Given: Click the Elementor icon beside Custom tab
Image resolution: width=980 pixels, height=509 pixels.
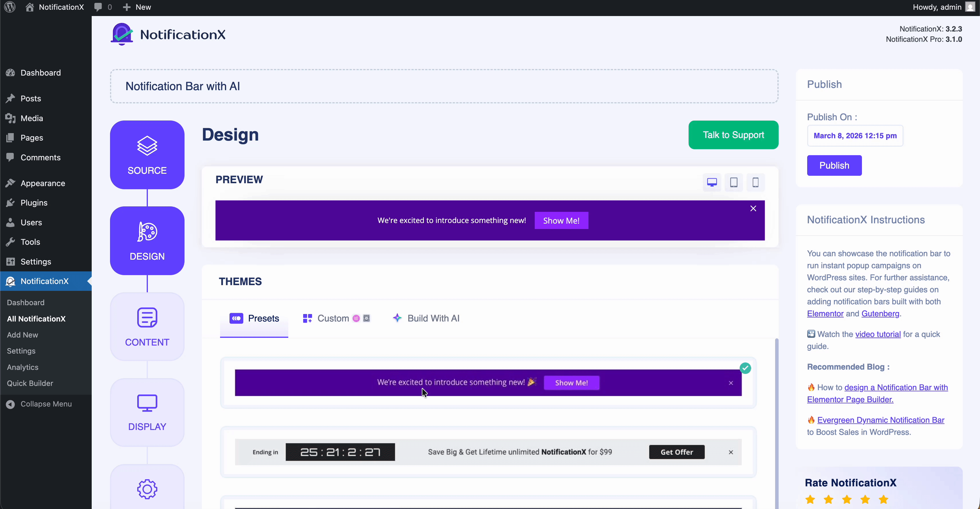Looking at the screenshot, I should 356,318.
